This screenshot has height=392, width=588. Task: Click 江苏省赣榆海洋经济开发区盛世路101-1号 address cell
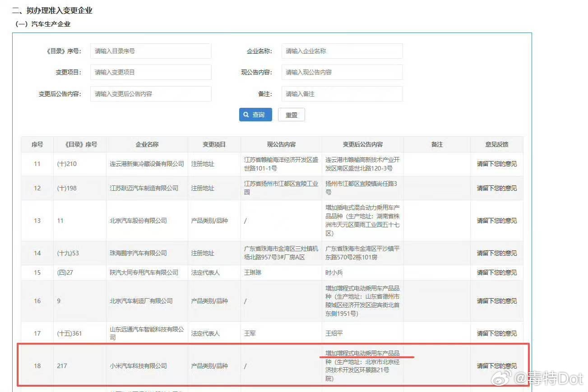point(281,164)
